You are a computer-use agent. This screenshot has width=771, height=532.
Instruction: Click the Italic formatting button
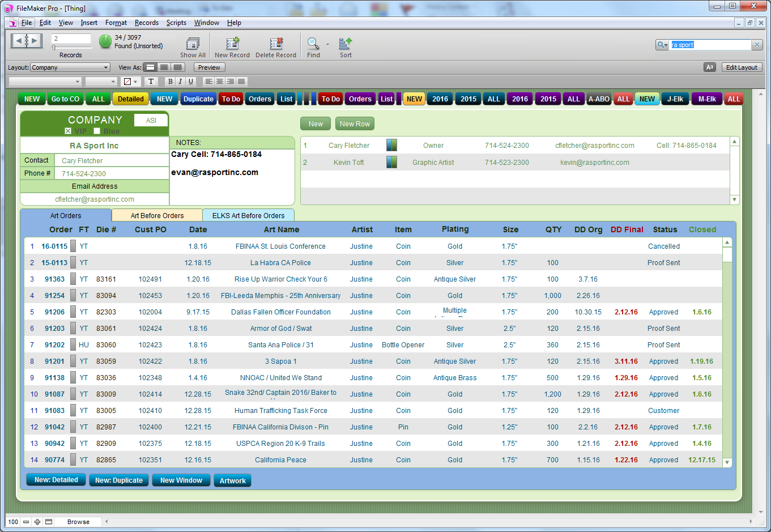(x=180, y=82)
